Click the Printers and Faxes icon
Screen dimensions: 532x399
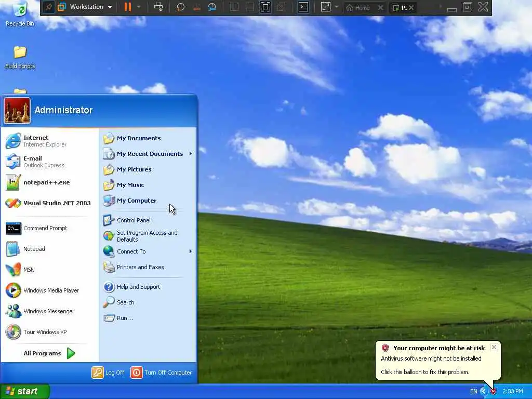pyautogui.click(x=109, y=267)
